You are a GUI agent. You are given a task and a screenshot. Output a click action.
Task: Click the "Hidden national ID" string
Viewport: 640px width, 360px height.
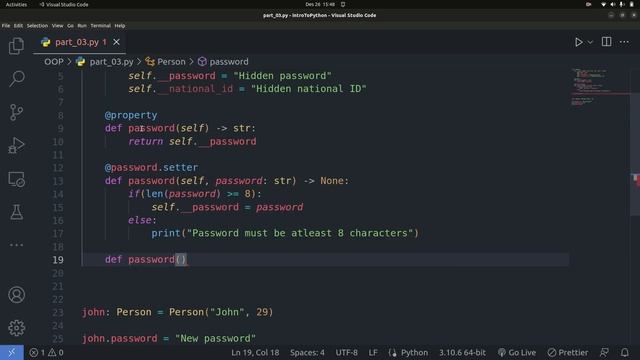coord(309,89)
